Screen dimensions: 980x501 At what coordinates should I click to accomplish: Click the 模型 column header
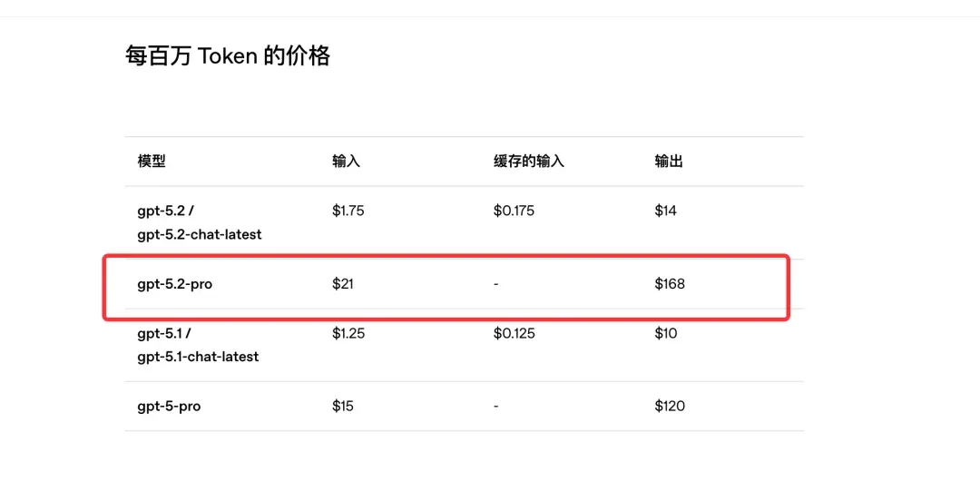tap(152, 162)
